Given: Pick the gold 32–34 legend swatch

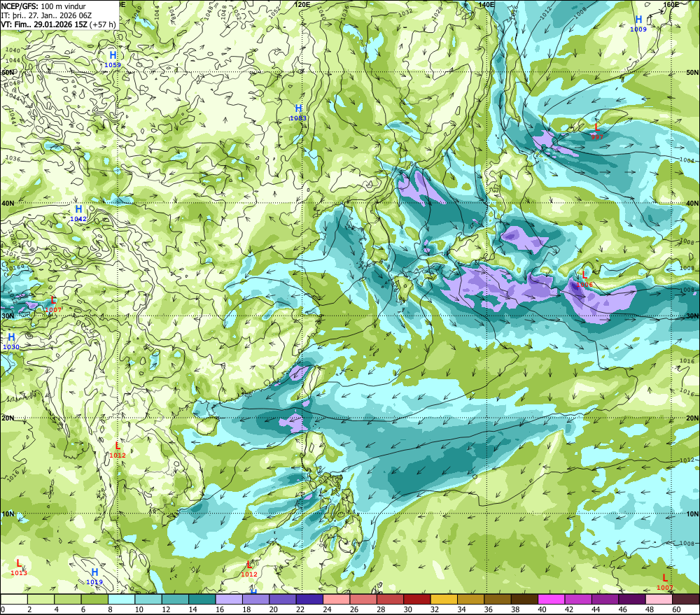Looking at the screenshot, I should (x=444, y=599).
